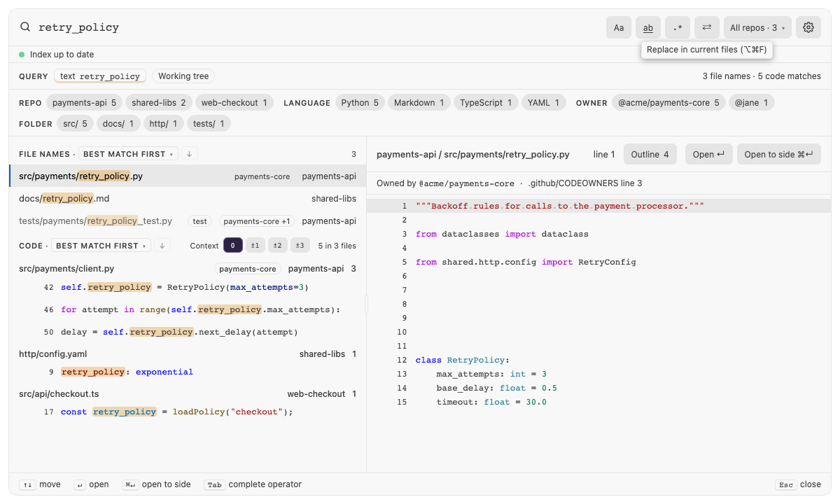Click the retry_policy search input
840x504 pixels.
pos(315,27)
